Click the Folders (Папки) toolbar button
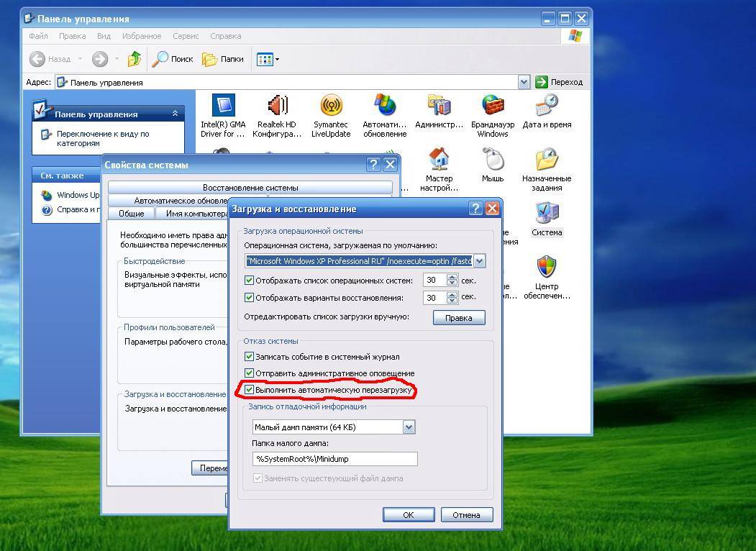Viewport: 756px width, 551px height. click(223, 59)
